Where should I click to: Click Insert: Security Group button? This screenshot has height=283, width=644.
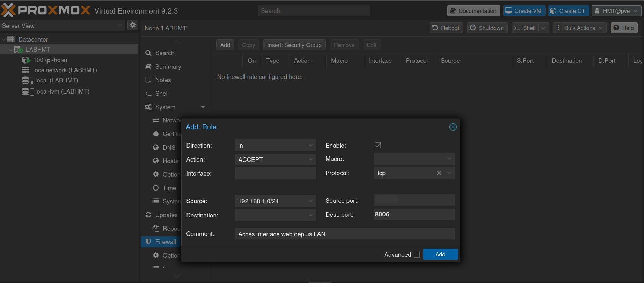(x=294, y=45)
